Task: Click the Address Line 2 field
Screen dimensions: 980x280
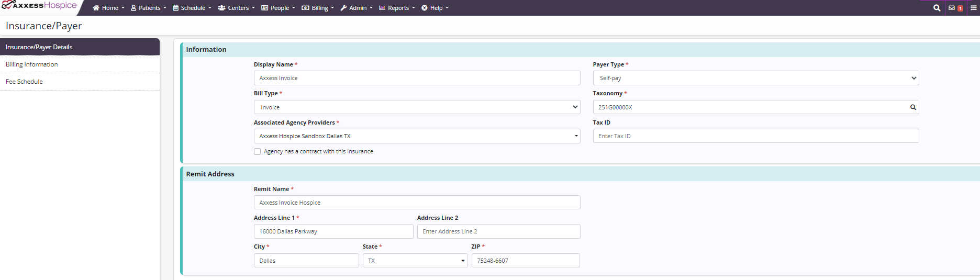Action: coord(498,231)
